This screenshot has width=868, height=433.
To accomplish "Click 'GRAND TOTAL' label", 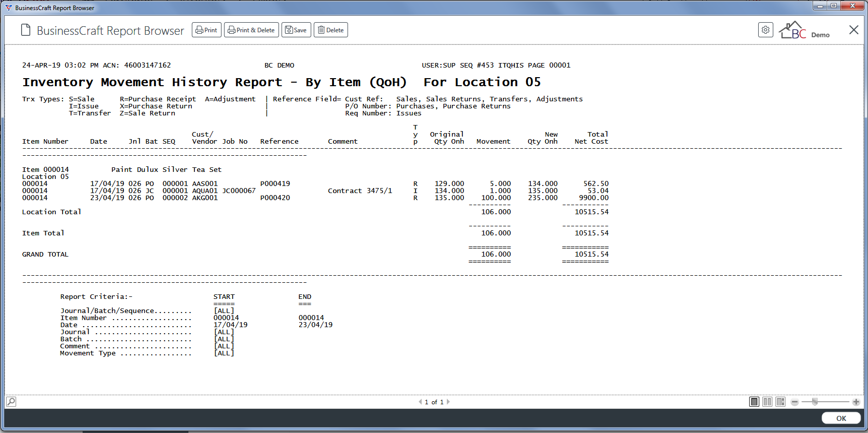I will pos(45,254).
